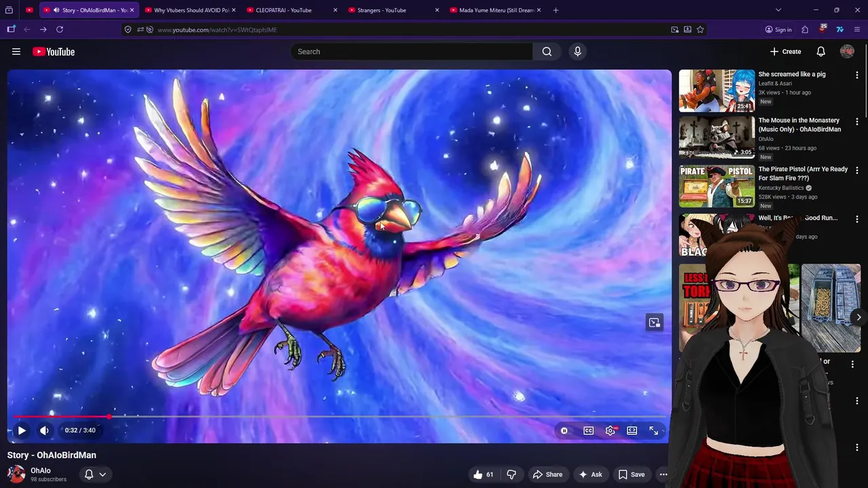Open the workspaces icon in tab bar
Viewport: 868px width, 488px height.
pyautogui.click(x=9, y=10)
